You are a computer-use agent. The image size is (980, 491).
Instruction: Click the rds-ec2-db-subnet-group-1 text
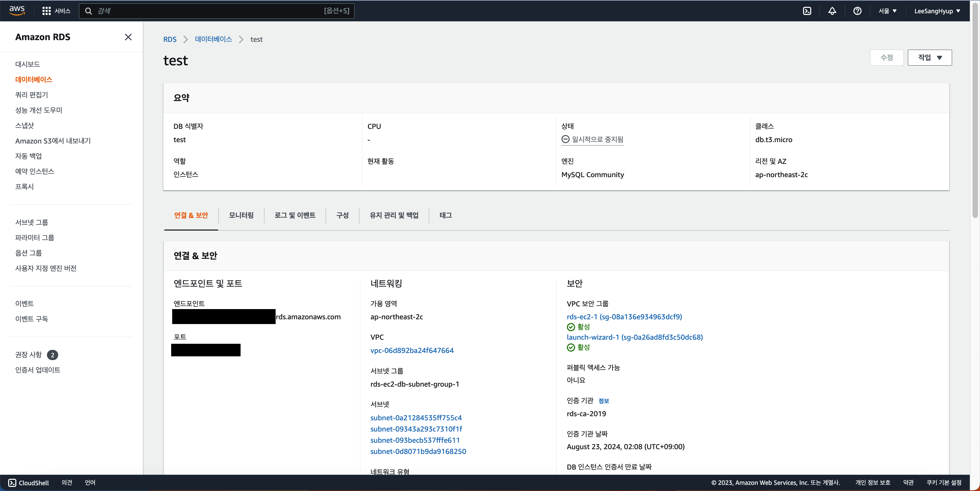click(415, 384)
